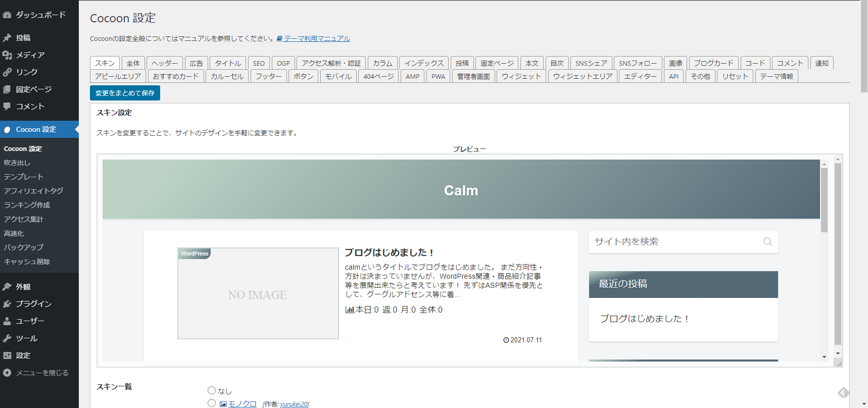
Task: Click the plug icon for Plugins
Action: coord(7,304)
